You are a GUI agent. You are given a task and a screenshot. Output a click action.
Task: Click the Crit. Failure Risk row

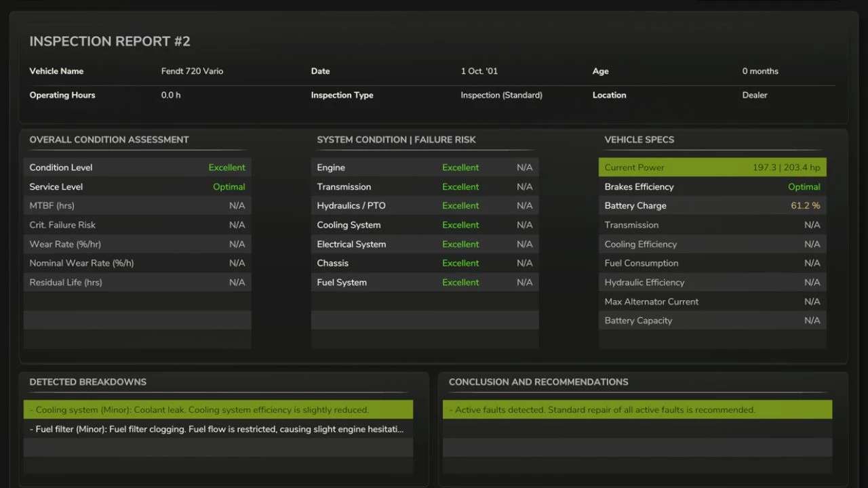click(137, 225)
